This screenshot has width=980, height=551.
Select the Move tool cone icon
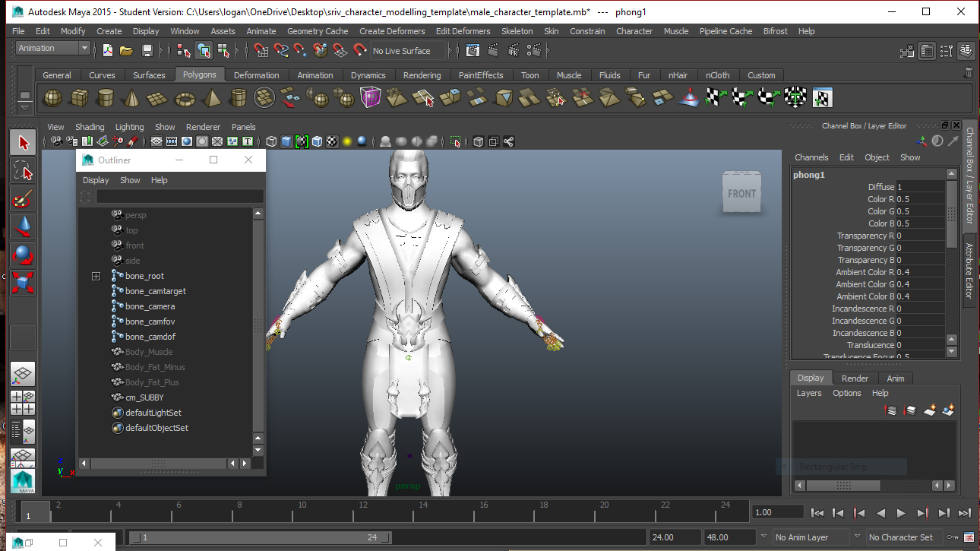23,226
